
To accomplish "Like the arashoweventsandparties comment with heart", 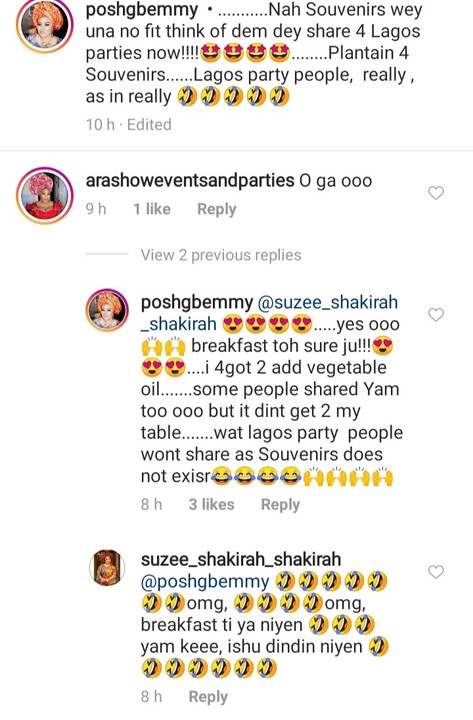I will tap(436, 193).
